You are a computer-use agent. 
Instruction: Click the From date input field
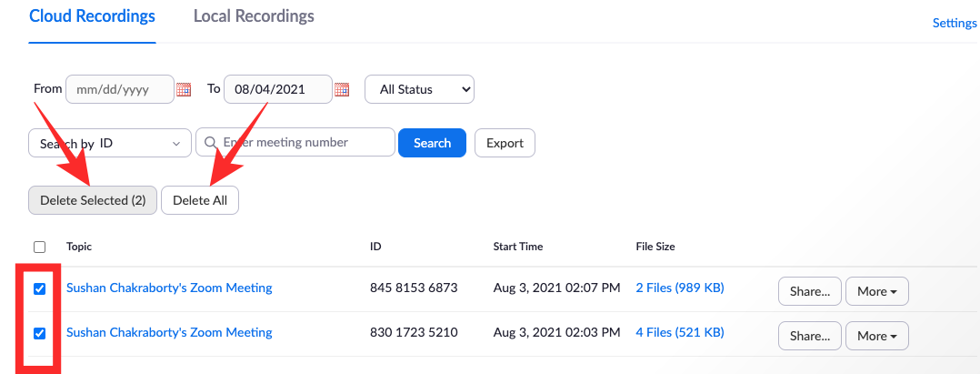(x=119, y=89)
